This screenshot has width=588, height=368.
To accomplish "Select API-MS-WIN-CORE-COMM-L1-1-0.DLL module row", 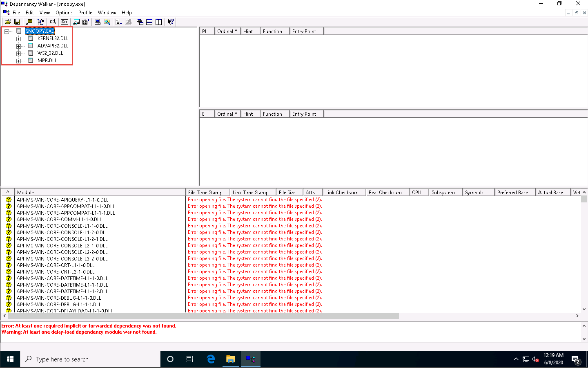I will click(59, 220).
